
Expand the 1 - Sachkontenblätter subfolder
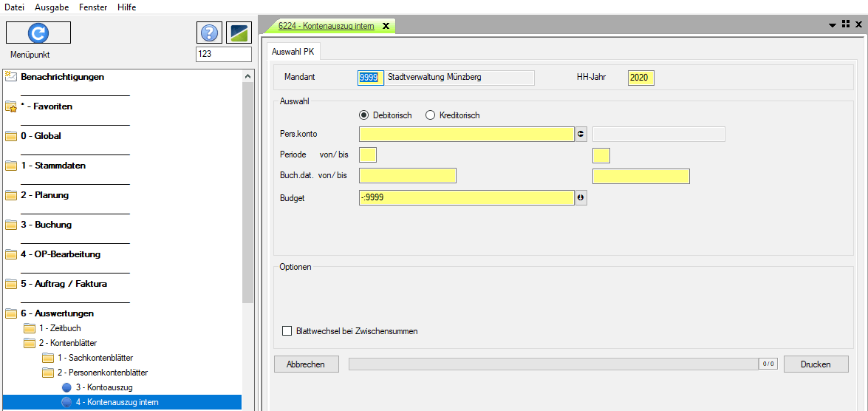[x=95, y=358]
